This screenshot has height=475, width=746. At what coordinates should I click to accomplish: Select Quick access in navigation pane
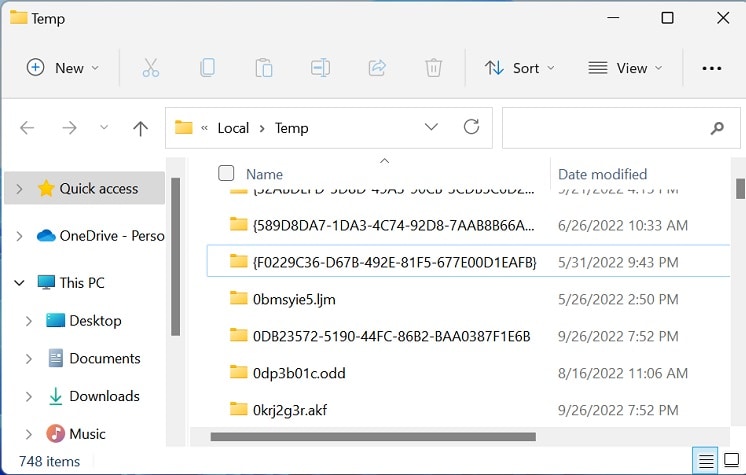[x=98, y=189]
